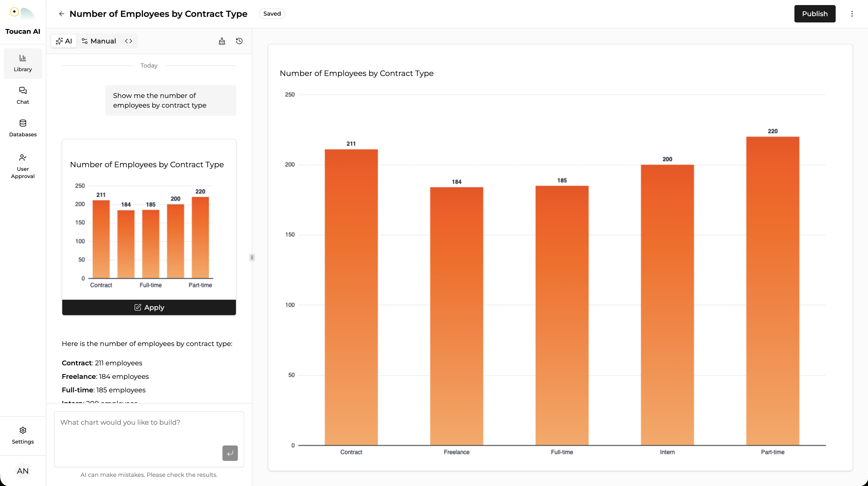This screenshot has height=486, width=868.
Task: Open the Chat section
Action: coord(23,95)
